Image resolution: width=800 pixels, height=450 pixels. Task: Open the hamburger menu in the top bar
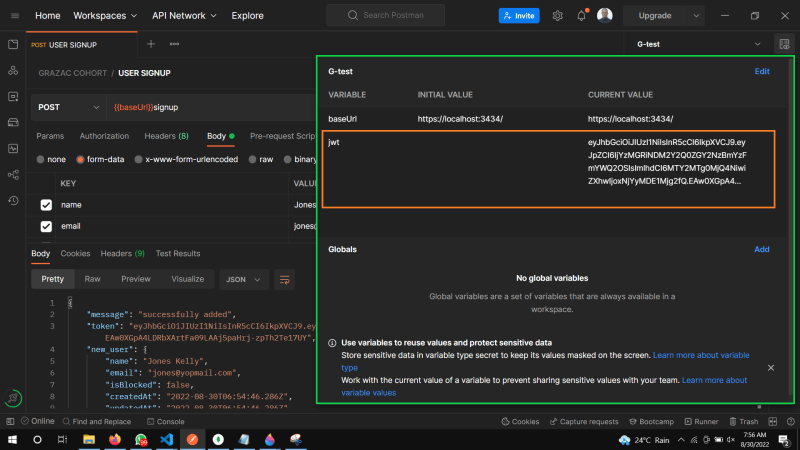[x=15, y=16]
